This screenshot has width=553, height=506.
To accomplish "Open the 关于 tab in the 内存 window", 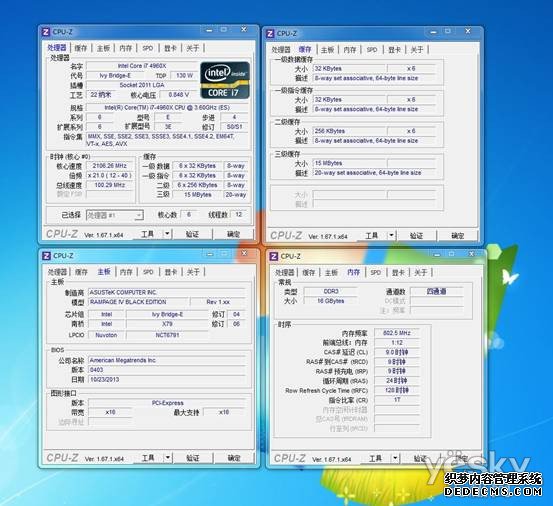I will click(x=420, y=273).
